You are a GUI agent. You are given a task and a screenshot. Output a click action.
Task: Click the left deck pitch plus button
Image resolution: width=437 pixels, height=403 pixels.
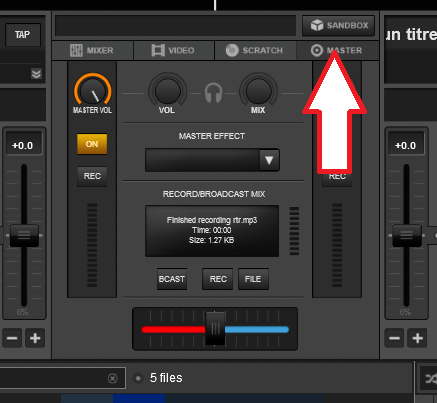click(x=35, y=338)
